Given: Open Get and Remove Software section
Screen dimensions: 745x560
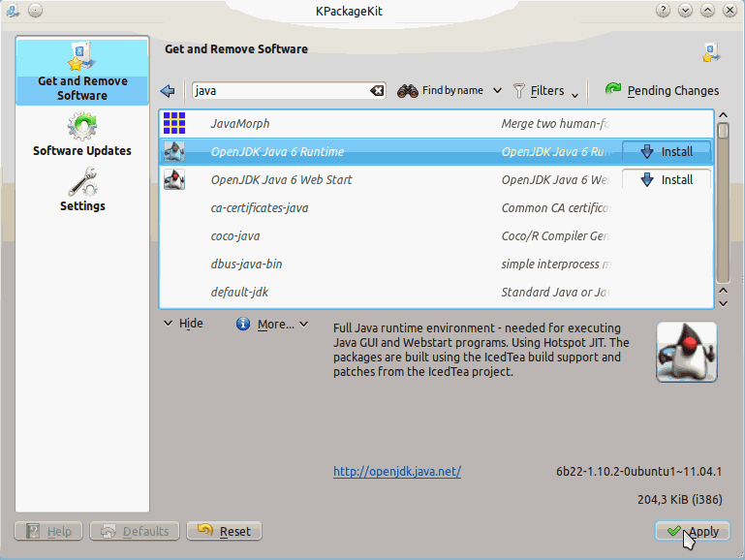Looking at the screenshot, I should (82, 71).
